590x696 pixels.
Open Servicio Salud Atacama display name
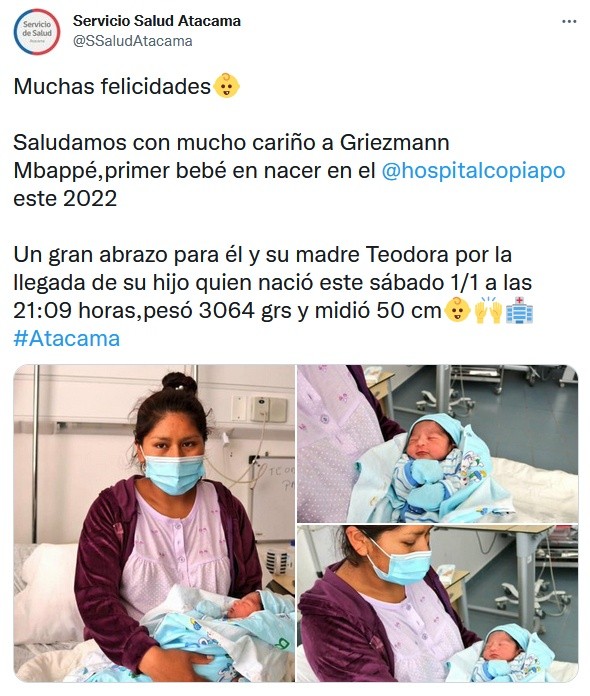pyautogui.click(x=157, y=20)
